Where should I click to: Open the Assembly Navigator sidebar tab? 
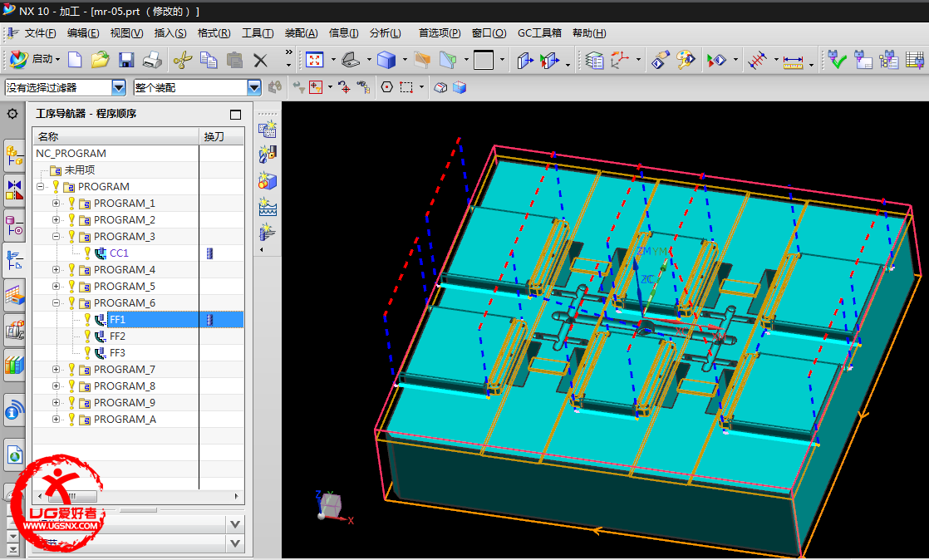[14, 156]
